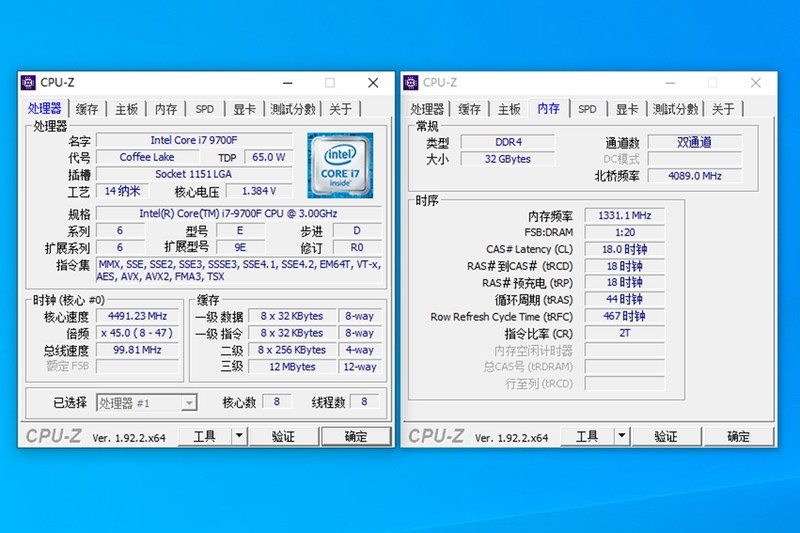Click the 确定 button in the right window
This screenshot has width=800, height=533.
(738, 436)
